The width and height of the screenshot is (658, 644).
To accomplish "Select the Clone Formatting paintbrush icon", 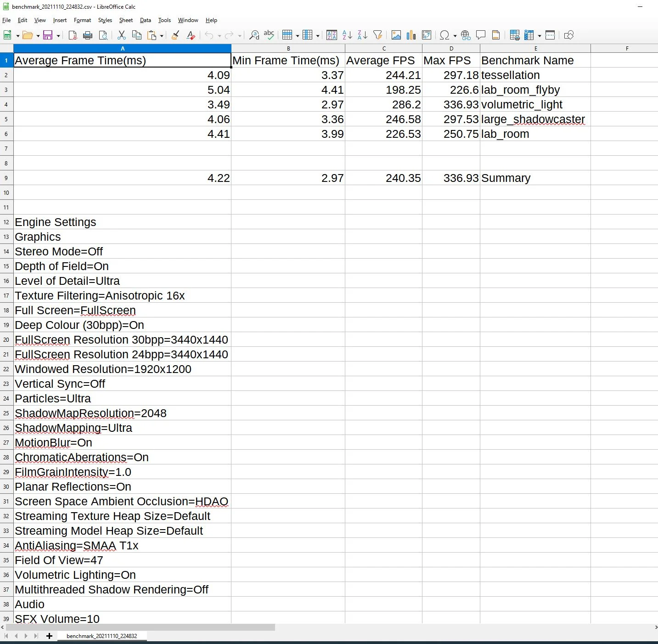I will point(175,35).
